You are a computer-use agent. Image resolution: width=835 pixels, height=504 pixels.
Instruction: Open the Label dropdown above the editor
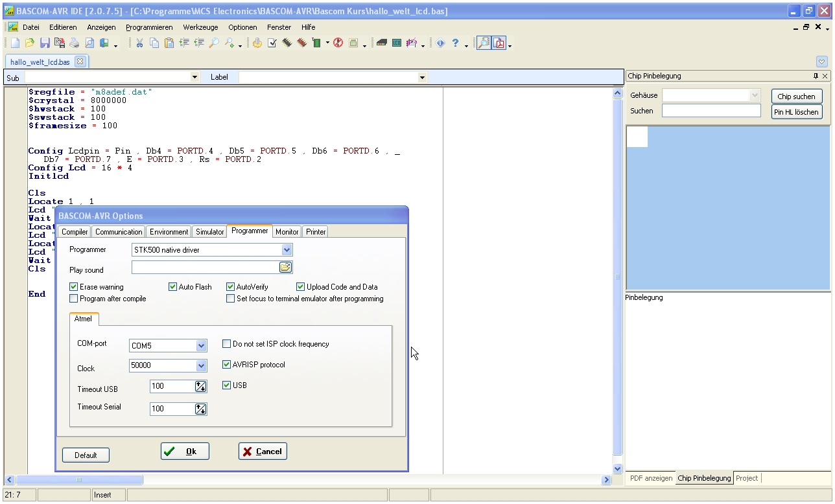(x=423, y=78)
